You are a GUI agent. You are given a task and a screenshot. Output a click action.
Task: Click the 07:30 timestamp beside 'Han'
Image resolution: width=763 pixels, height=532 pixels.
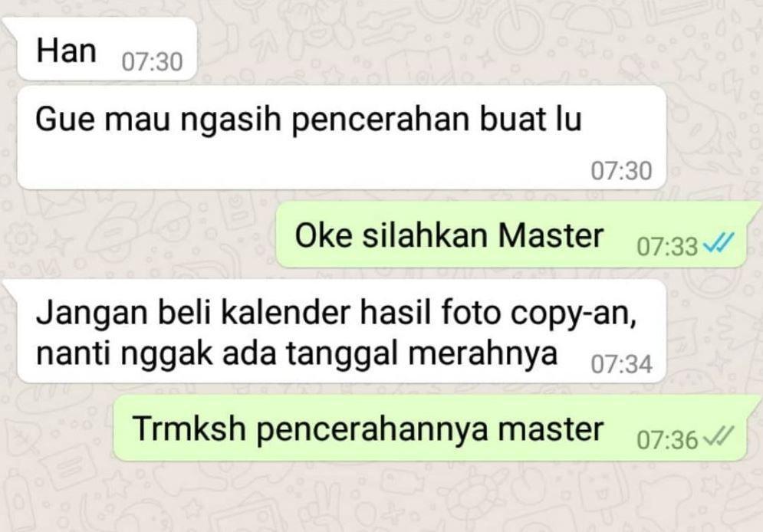(152, 62)
